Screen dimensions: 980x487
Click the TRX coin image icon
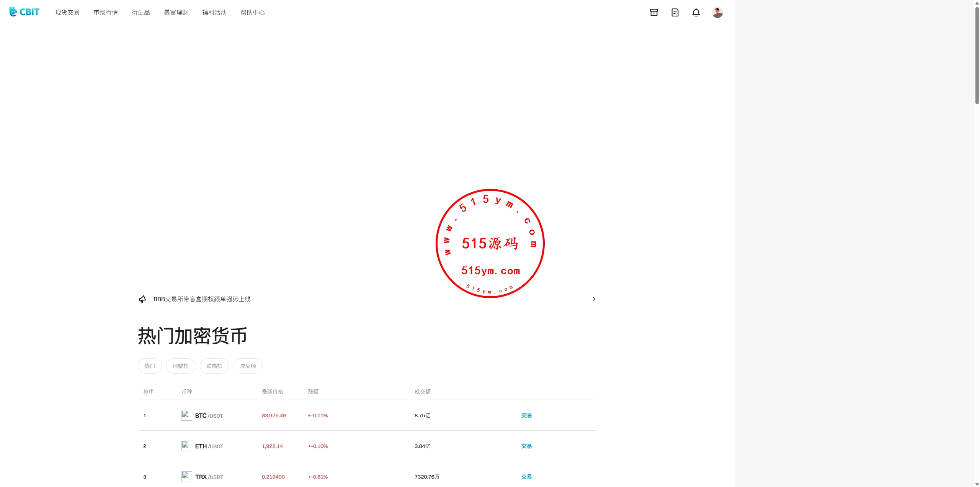point(186,477)
